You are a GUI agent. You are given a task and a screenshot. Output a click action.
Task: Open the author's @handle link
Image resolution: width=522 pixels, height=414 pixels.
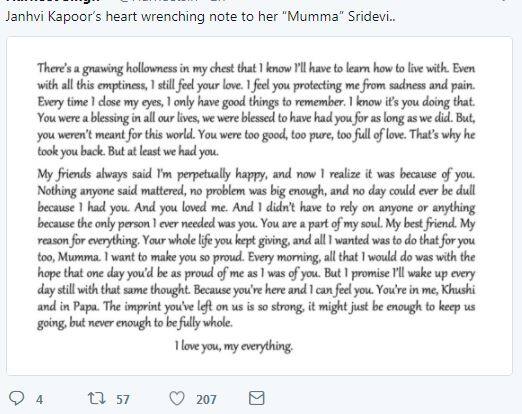[x=160, y=1]
